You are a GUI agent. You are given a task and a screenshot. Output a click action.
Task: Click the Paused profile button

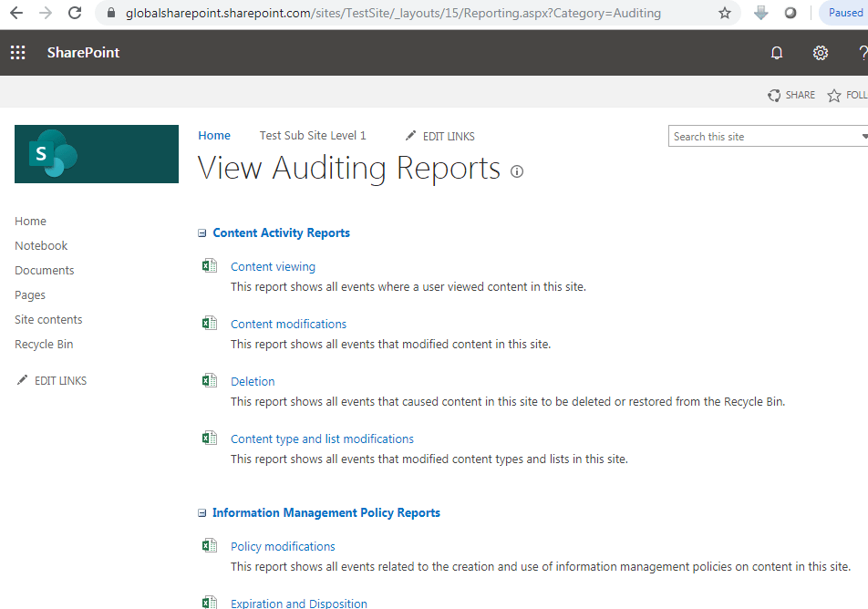point(843,13)
